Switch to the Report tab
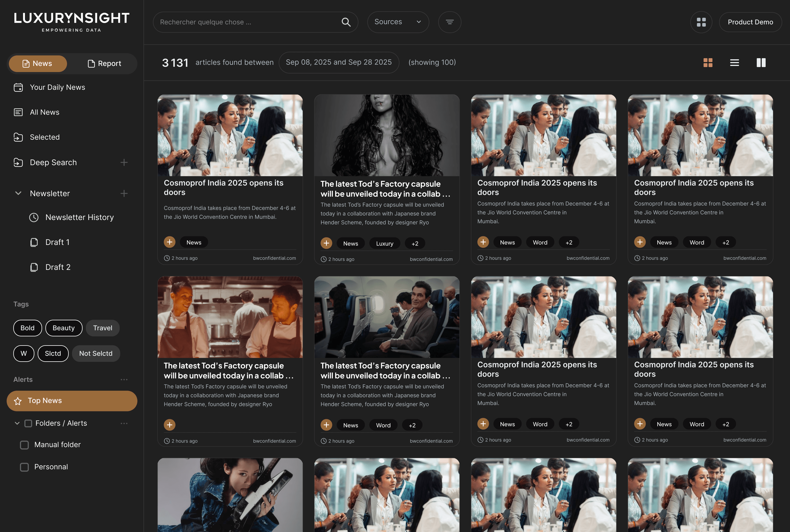Viewport: 790px width, 532px height. point(104,63)
